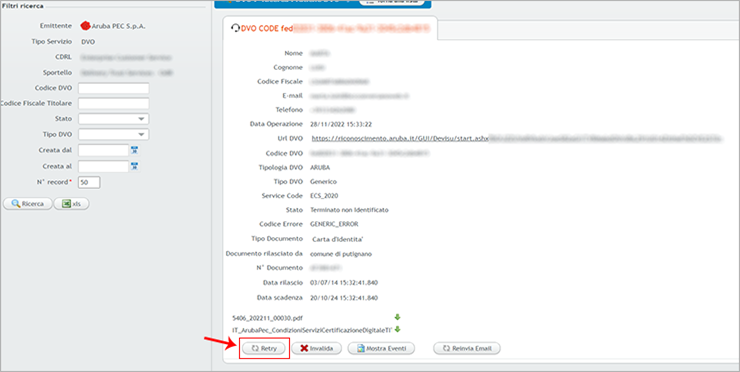Click the IT_ArubaPec_CondizioniServizi file name
This screenshot has width=740, height=372.
(312, 330)
